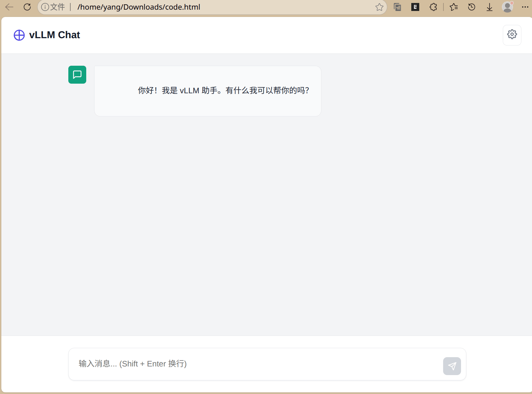
Task: Click the vLLM Chat globe logo
Action: coord(19,35)
